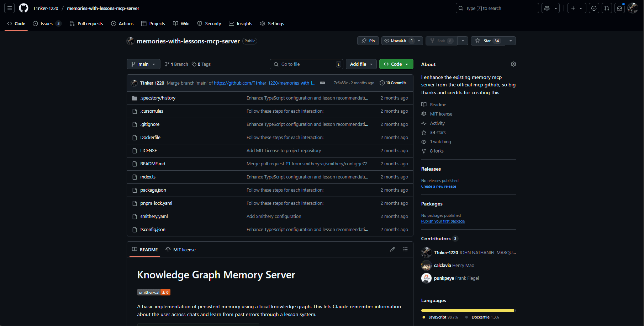
Task: View 8 forks link
Action: pos(437,151)
